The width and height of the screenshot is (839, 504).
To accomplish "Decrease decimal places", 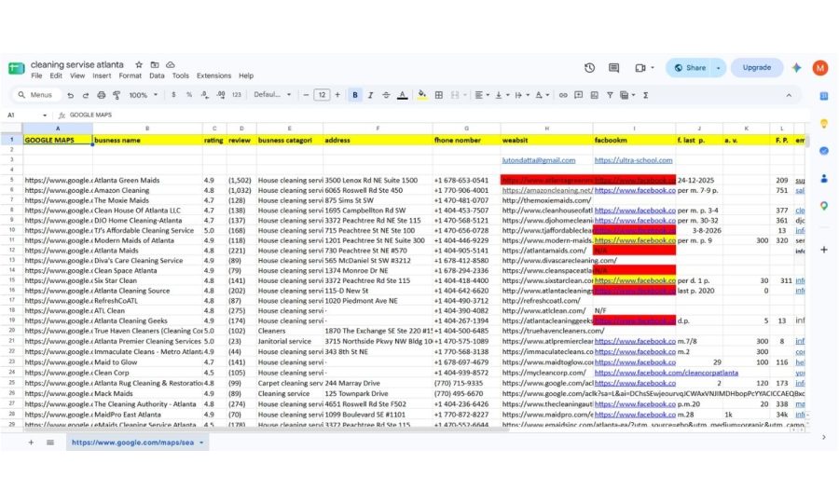I will pyautogui.click(x=205, y=95).
